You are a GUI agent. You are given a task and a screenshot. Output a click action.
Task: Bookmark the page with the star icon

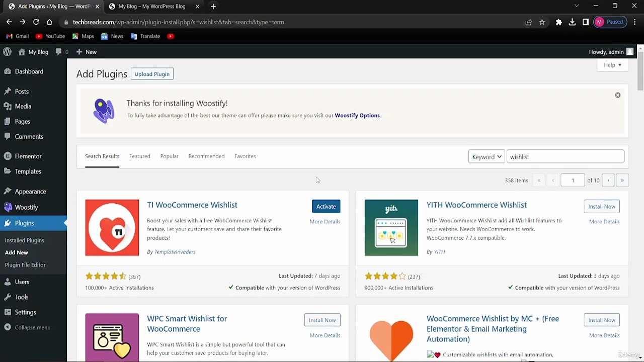click(542, 22)
